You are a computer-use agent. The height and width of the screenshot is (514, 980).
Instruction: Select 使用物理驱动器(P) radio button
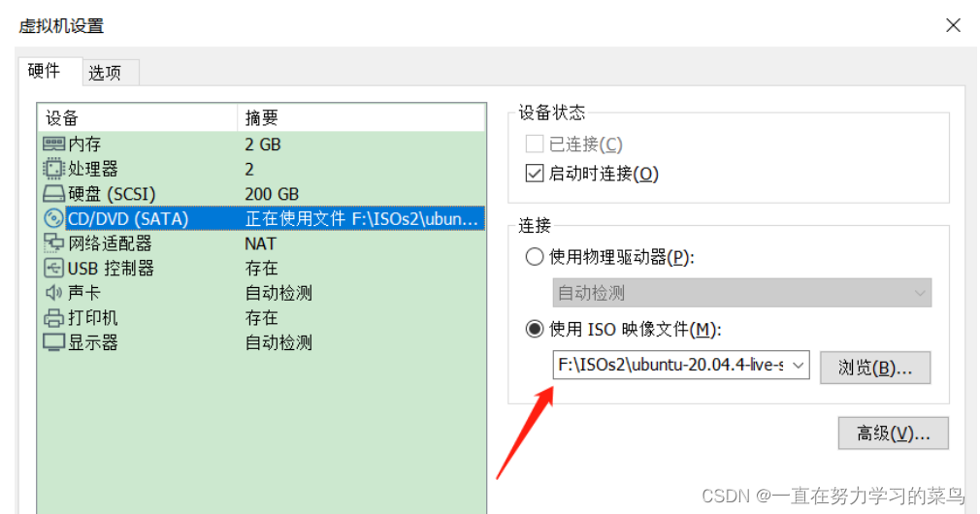535,257
